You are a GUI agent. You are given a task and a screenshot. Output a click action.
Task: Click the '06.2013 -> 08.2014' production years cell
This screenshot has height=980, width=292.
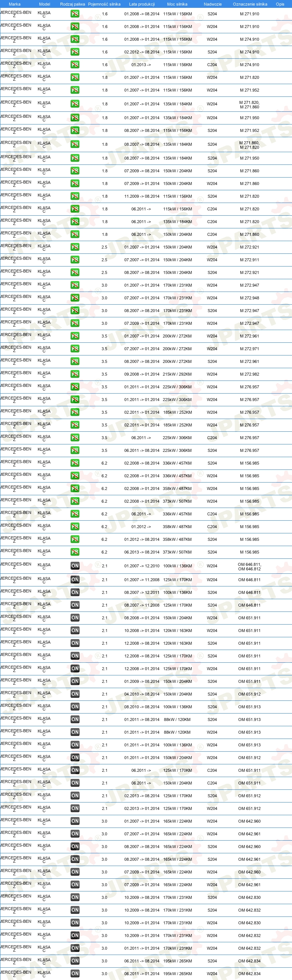(x=142, y=552)
